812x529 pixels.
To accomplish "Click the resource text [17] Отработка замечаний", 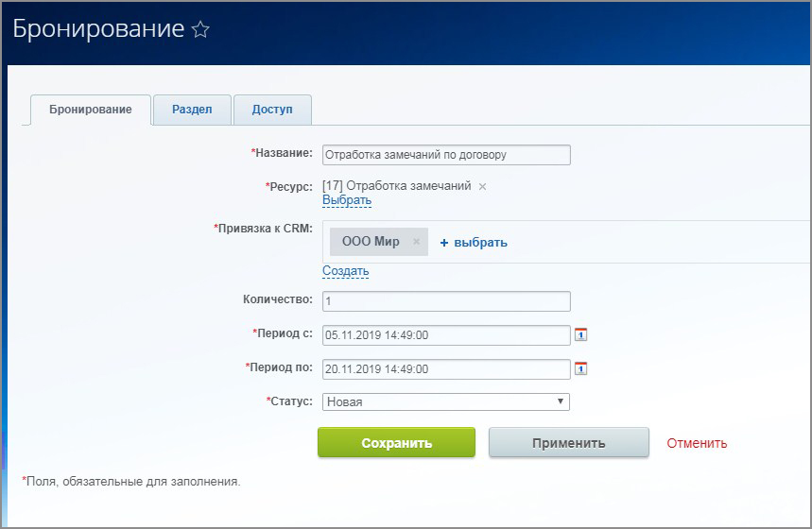I will pos(397,185).
